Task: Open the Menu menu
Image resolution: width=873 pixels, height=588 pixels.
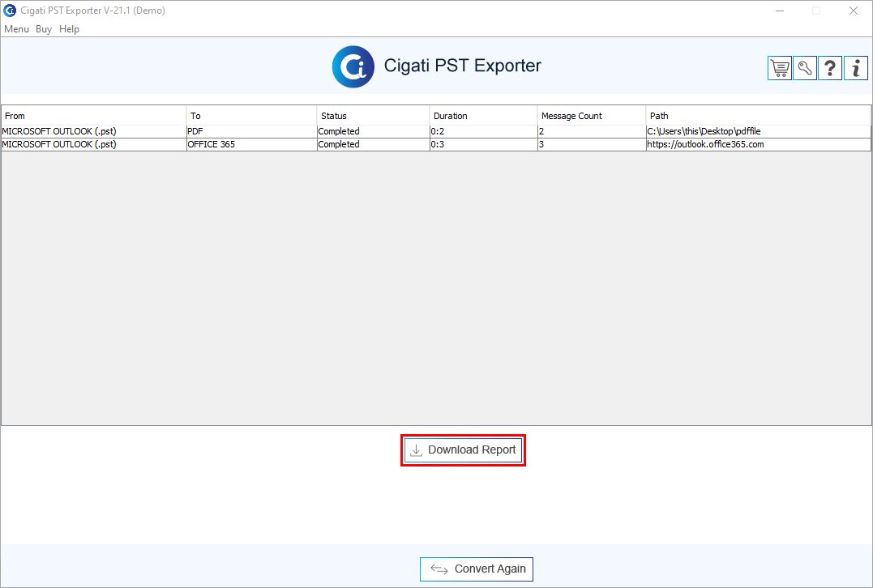Action: [17, 29]
